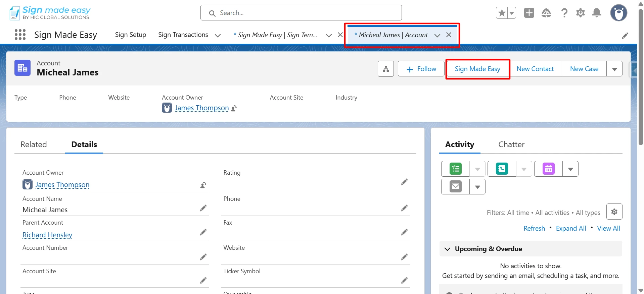Open the favorites list dropdown arrow
The image size is (644, 294).
point(512,13)
